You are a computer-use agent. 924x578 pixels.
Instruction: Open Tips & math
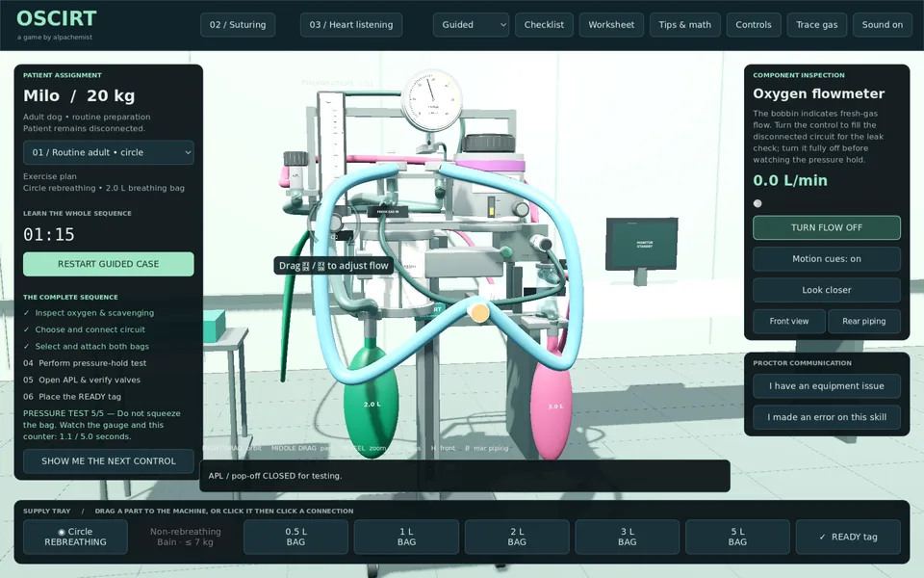click(x=684, y=25)
